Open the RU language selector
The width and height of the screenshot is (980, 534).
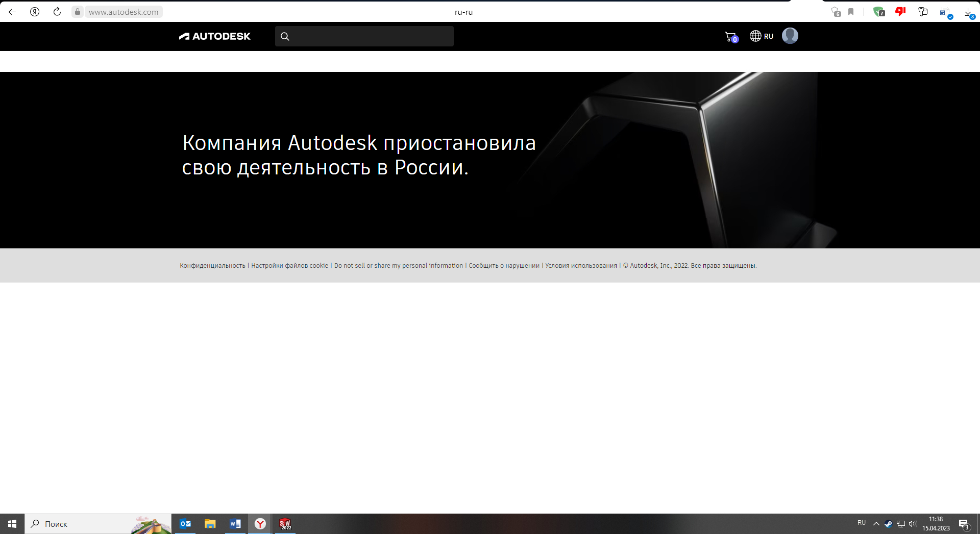pyautogui.click(x=762, y=36)
